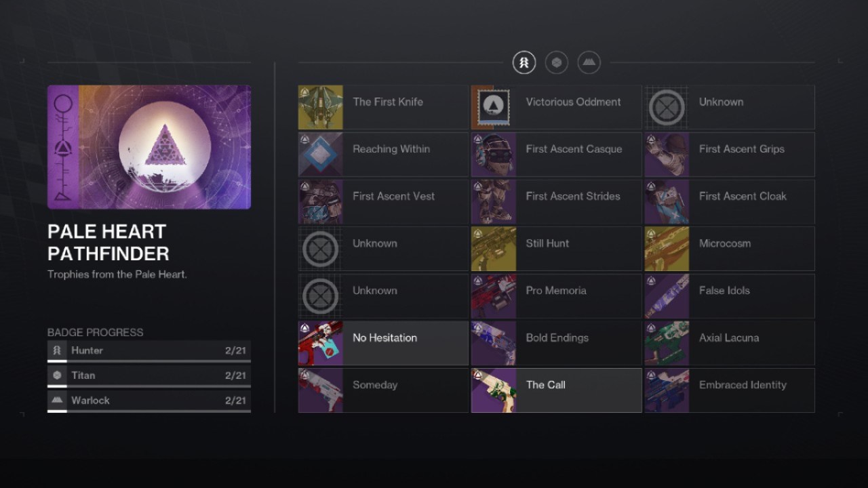Select the Still Hunt weapon icon
868x488 pixels.
click(494, 249)
